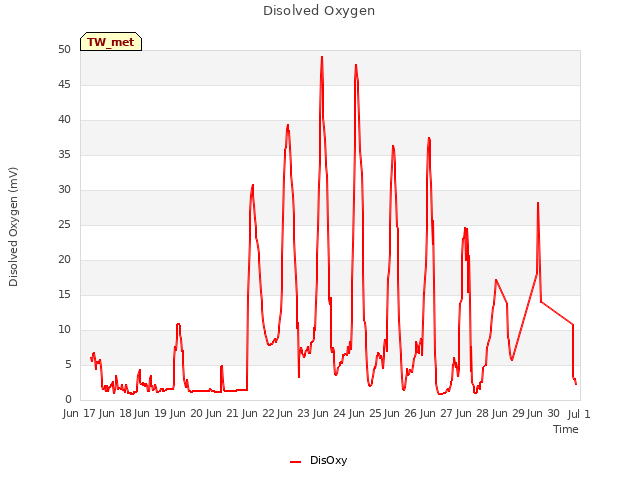
Task: Click the 28 mV spike on 29 Jun
Action: pos(538,203)
